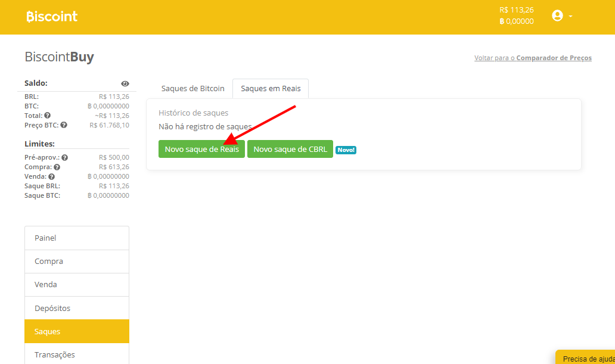
Task: Click help icon next to Compra limit
Action: tap(57, 167)
